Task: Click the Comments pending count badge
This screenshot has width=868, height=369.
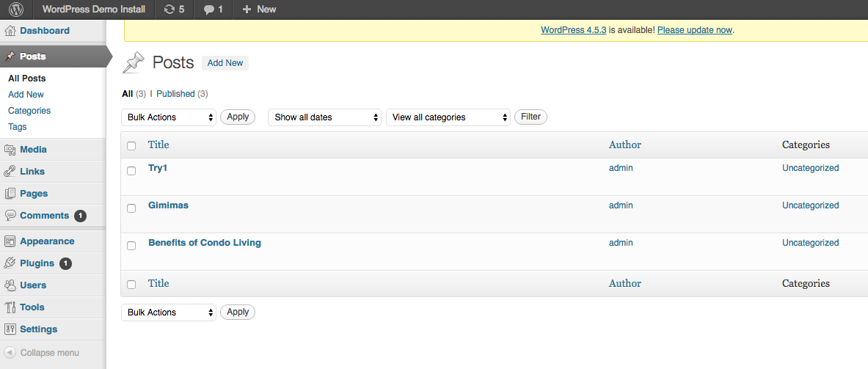Action: coord(80,216)
